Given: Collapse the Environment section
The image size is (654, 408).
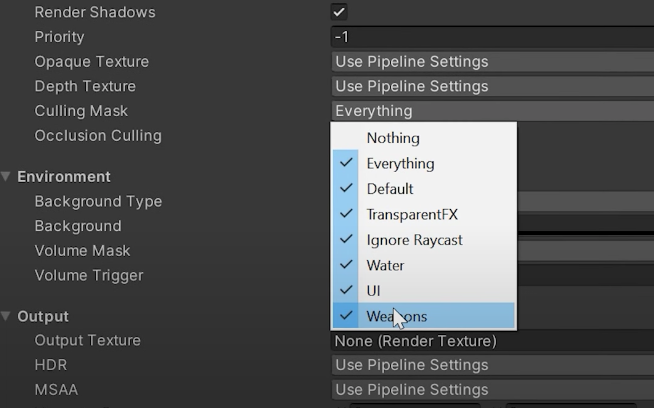Looking at the screenshot, I should pos(7,177).
